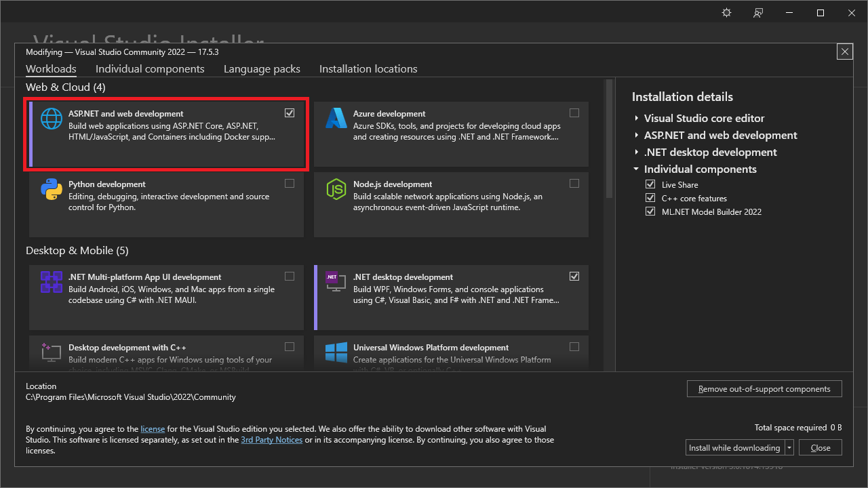Click the Install while downloading button
Image resolution: width=868 pixels, height=488 pixels.
coord(734,447)
